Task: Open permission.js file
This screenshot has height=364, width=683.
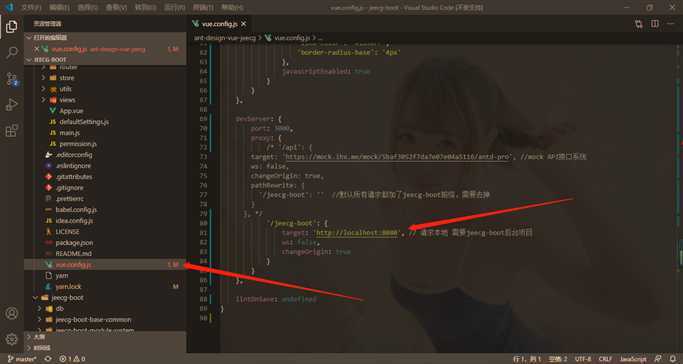Action: [x=78, y=144]
